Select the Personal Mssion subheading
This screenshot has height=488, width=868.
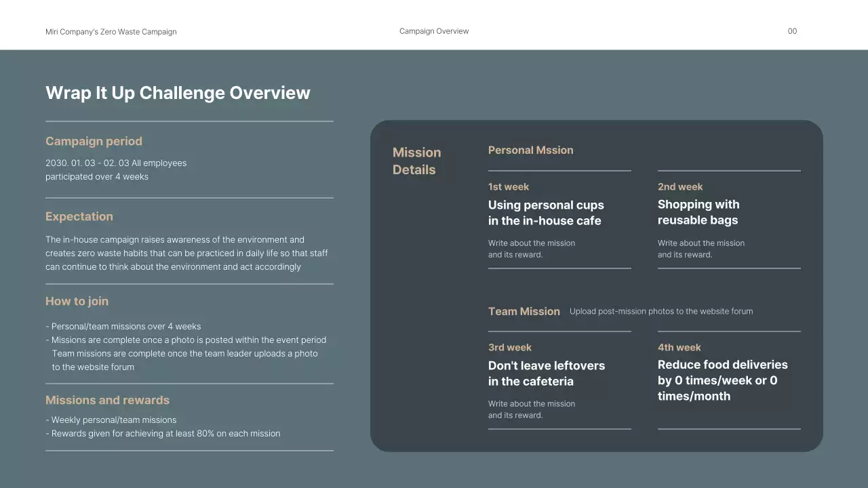[531, 150]
